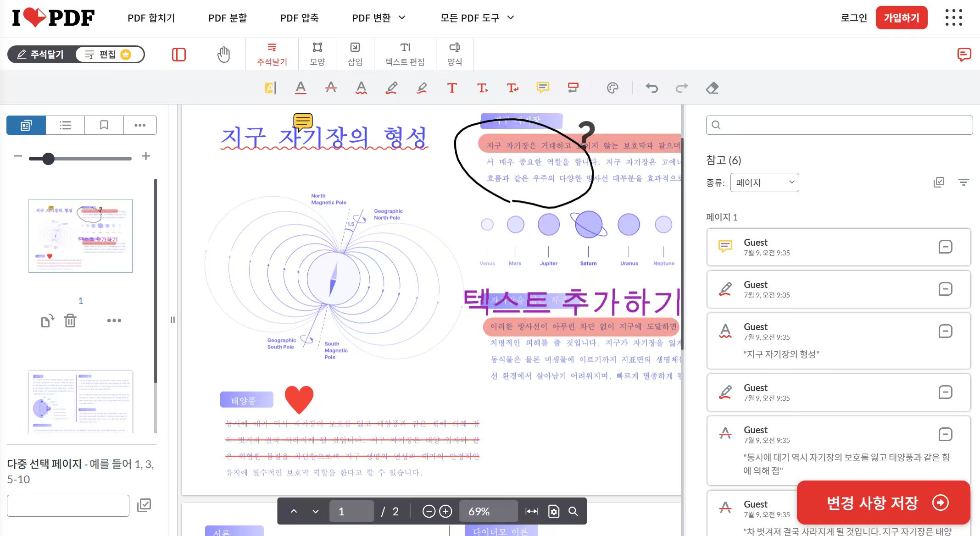Collapse the first Guest note comment
Viewport: 980px width, 536px height.
coord(945,247)
